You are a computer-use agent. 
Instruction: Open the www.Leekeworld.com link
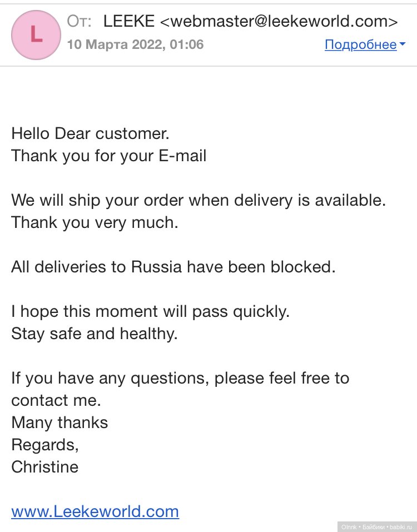(x=95, y=511)
